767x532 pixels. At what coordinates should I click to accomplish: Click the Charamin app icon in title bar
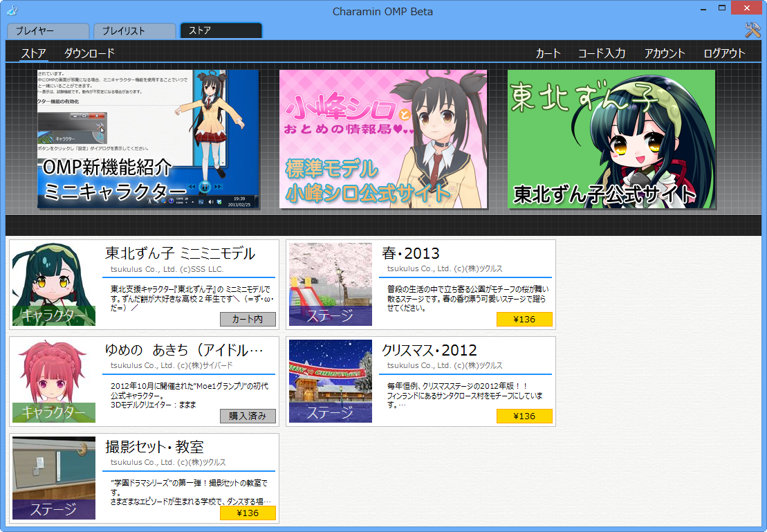click(x=12, y=9)
